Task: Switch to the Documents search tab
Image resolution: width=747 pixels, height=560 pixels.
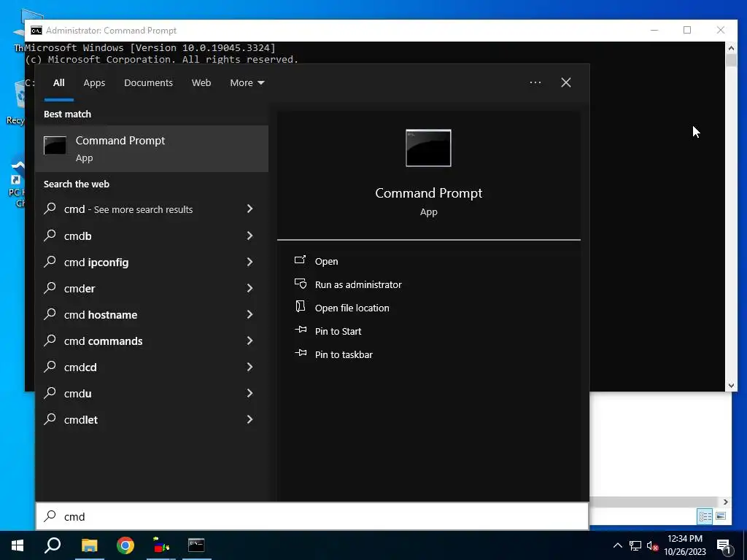Action: pos(149,83)
